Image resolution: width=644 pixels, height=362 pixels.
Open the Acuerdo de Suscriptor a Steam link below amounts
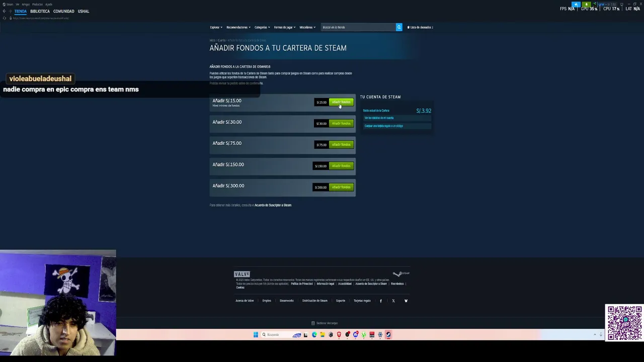(273, 205)
